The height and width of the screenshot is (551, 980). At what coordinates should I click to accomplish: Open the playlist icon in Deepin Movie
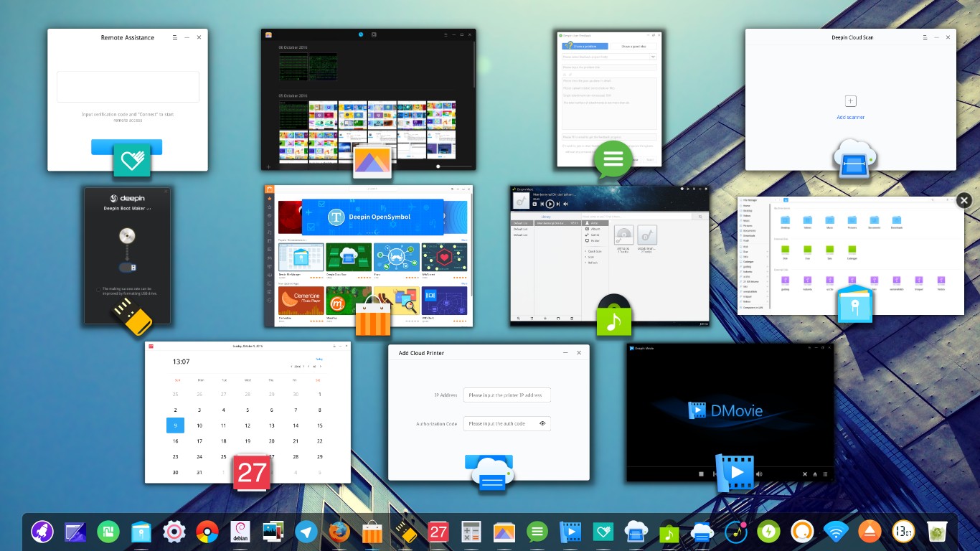[825, 474]
